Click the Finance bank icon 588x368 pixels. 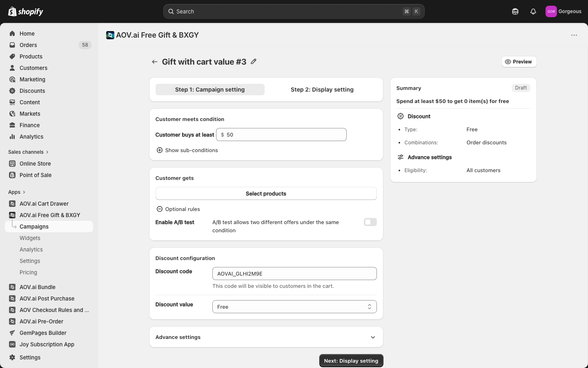point(12,125)
